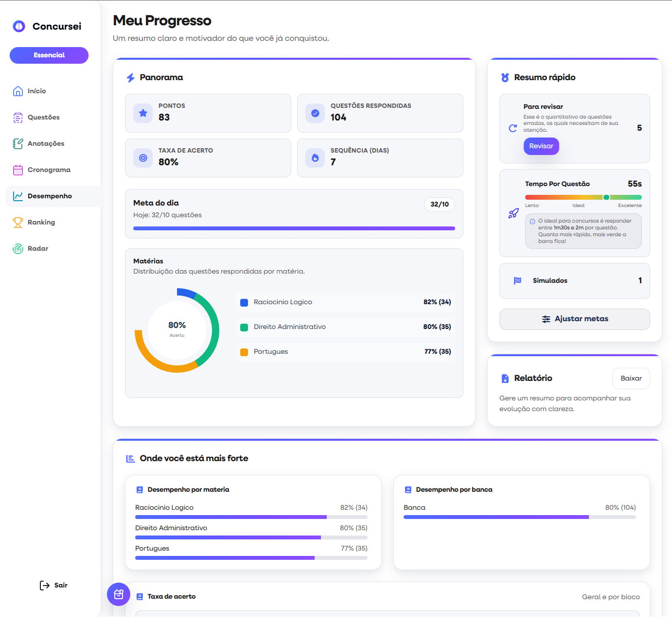Click the Tempo Por Questão rocket icon
The height and width of the screenshot is (622, 672).
513,213
